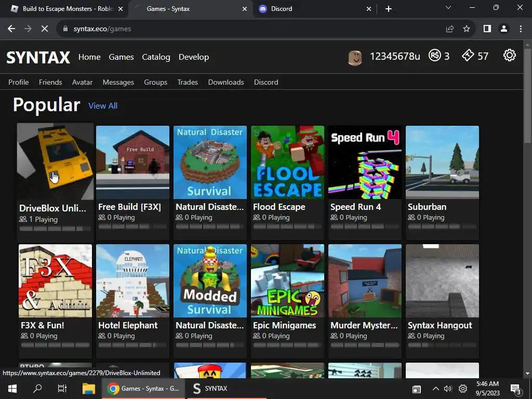Click the username 12345678u
The height and width of the screenshot is (399, 532).
[x=395, y=56]
